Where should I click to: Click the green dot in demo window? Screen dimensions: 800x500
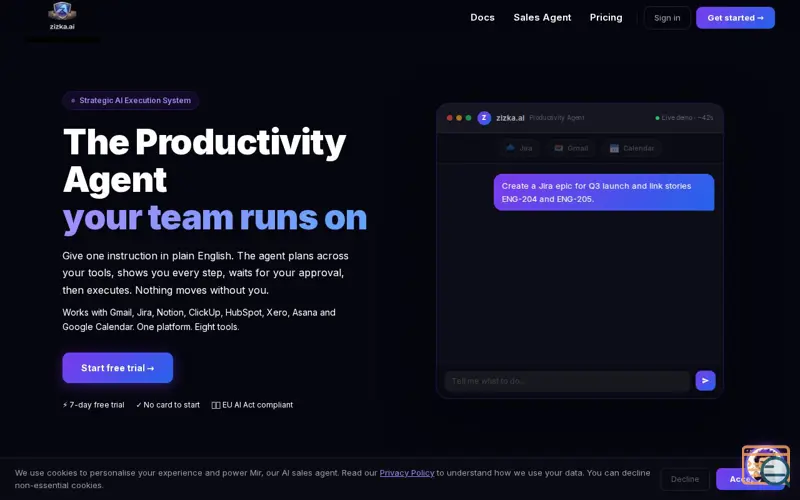coord(468,118)
